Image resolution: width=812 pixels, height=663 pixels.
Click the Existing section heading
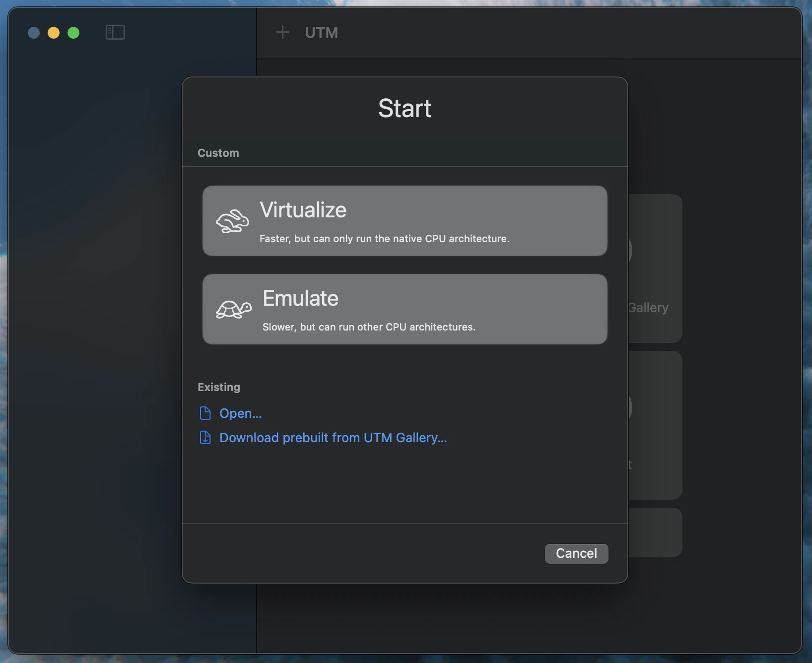219,387
